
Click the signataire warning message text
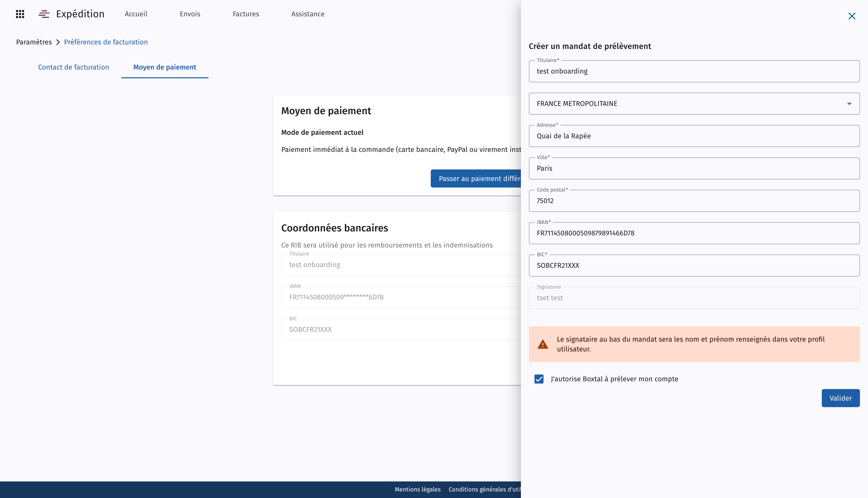[690, 344]
